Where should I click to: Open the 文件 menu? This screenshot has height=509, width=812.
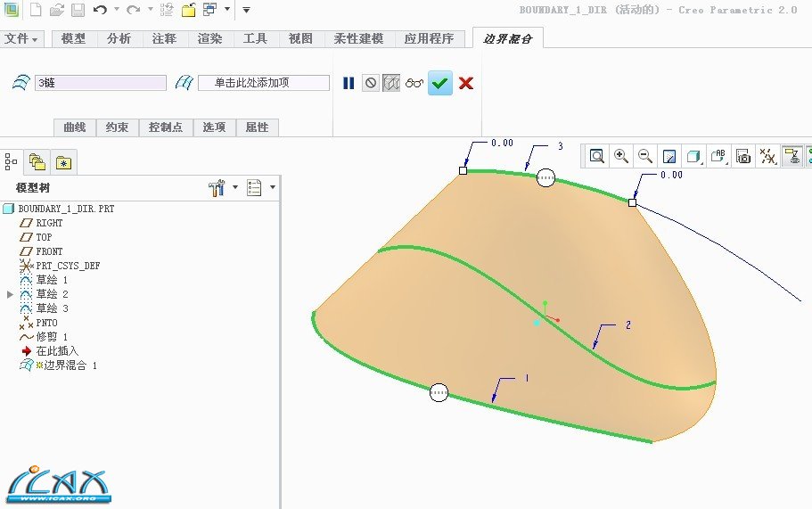coord(21,39)
